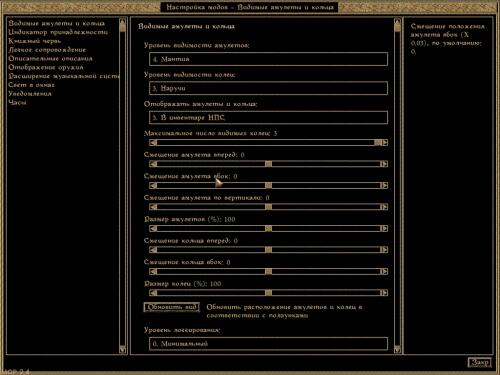
Task: Select Часы mod in the list
Action: coord(17,102)
